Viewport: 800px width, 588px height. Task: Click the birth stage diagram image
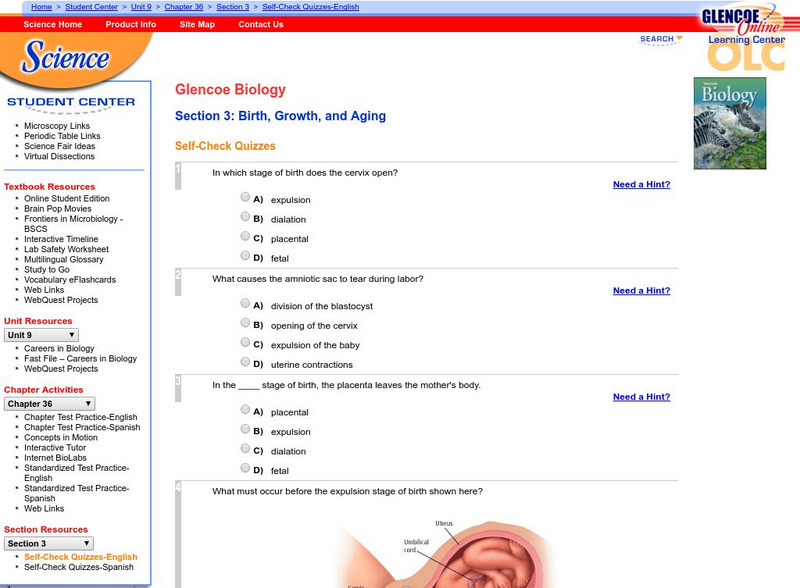(x=444, y=553)
